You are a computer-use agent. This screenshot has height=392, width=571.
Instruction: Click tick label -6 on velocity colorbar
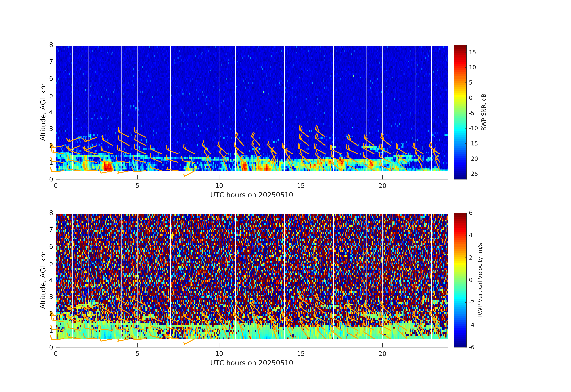[x=471, y=347]
